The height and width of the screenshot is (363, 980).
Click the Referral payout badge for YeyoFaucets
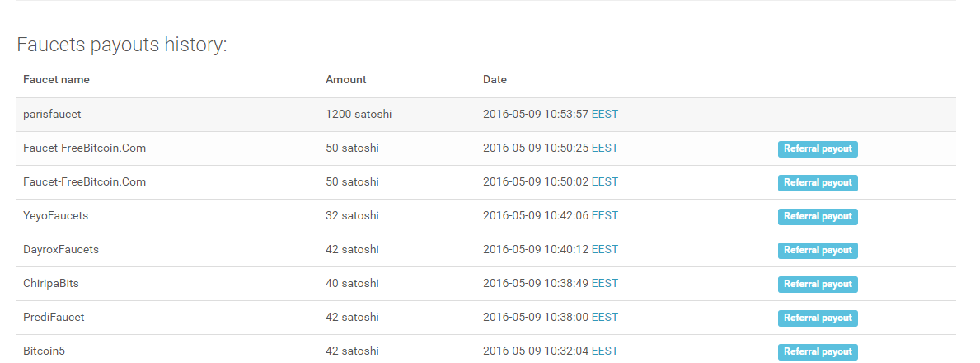(817, 216)
